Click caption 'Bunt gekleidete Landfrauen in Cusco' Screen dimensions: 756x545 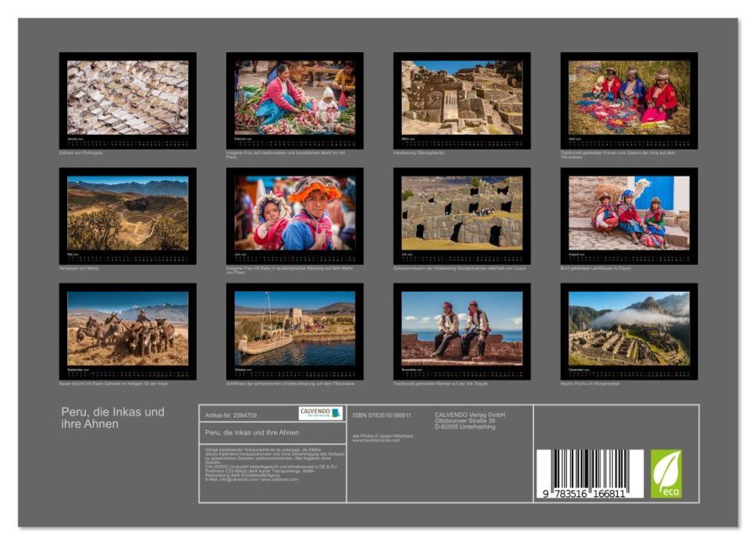pos(595,268)
